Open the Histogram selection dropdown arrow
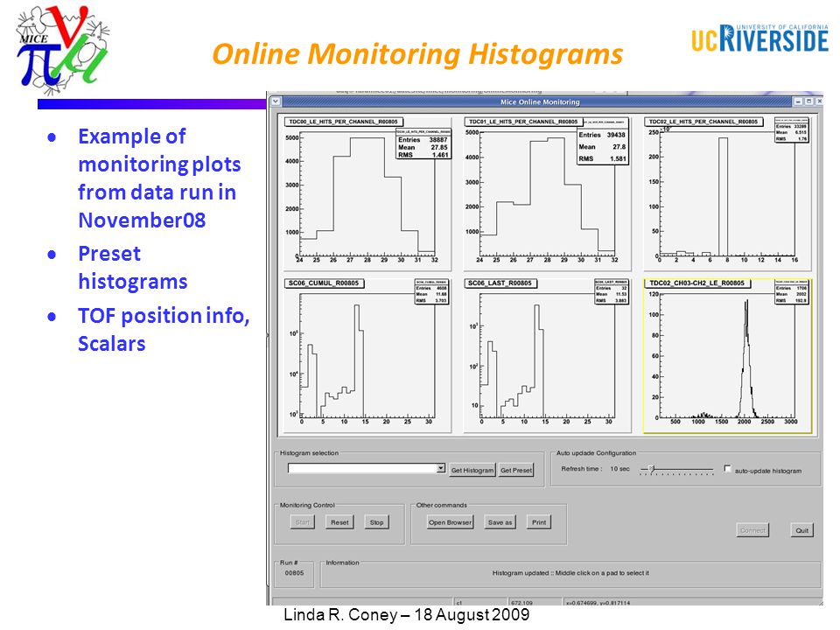This screenshot has width=840, height=630. pos(440,468)
